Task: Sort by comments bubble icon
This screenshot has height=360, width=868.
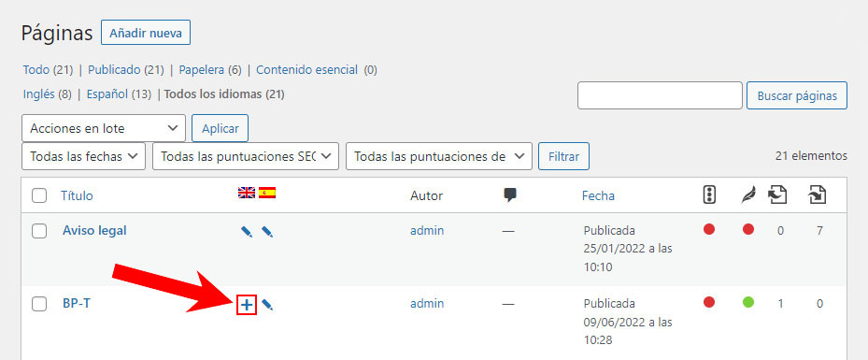Action: point(510,194)
